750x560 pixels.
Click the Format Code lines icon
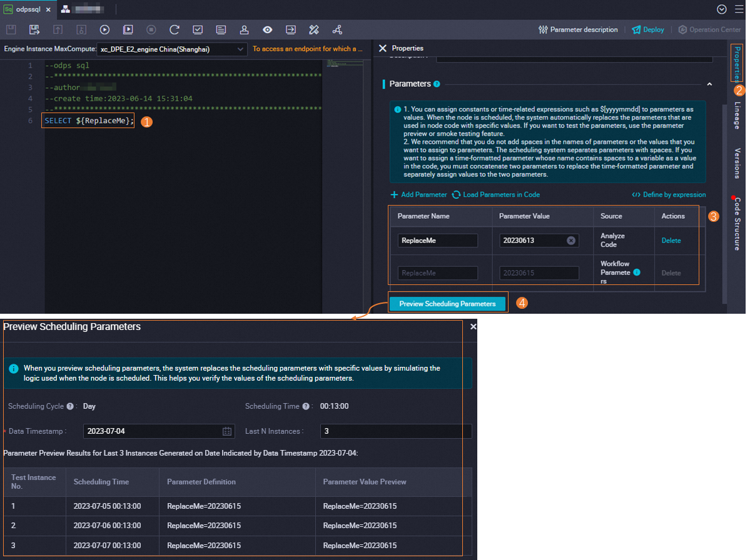[221, 29]
